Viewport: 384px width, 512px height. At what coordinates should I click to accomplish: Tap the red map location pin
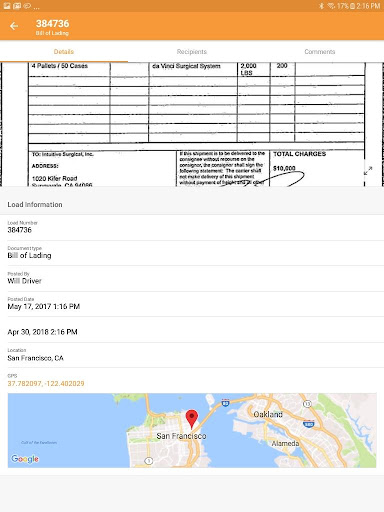point(192,419)
